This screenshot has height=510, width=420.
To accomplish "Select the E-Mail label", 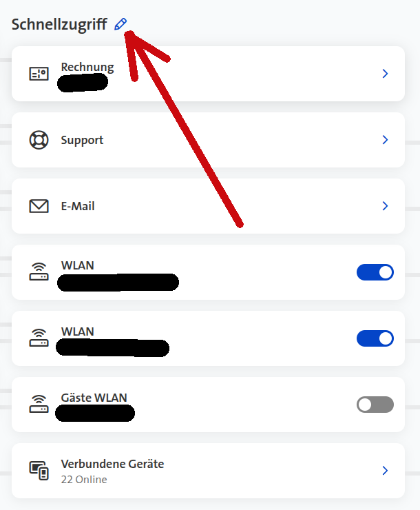I will click(x=78, y=206).
